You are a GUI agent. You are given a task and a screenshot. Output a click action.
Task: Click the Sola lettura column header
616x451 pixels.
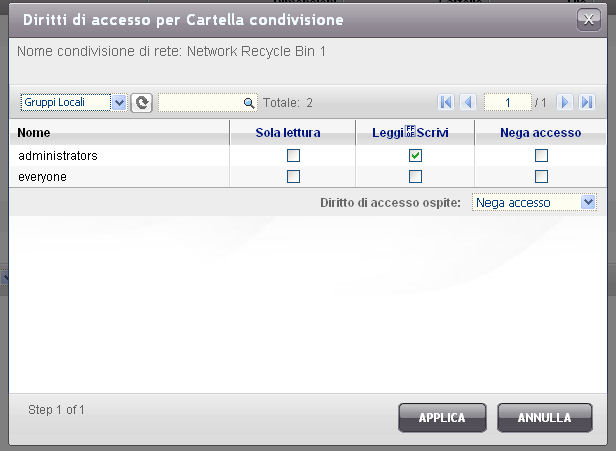[288, 133]
